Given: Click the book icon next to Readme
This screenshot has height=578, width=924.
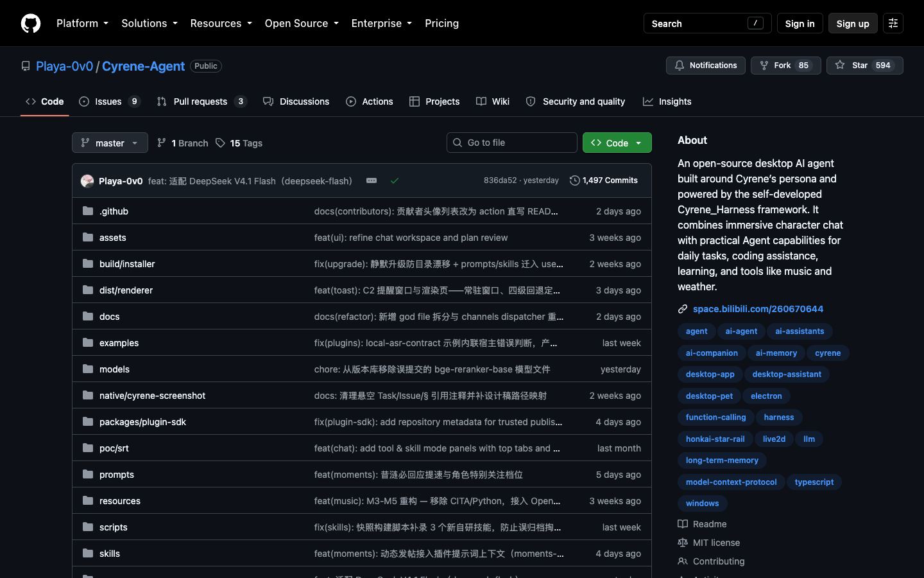Looking at the screenshot, I should click(683, 524).
